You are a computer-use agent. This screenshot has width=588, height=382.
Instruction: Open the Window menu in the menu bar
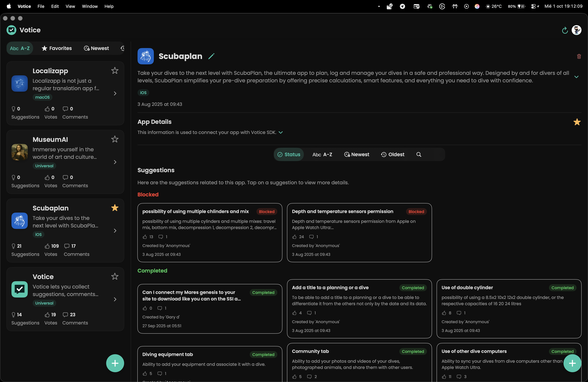point(90,6)
